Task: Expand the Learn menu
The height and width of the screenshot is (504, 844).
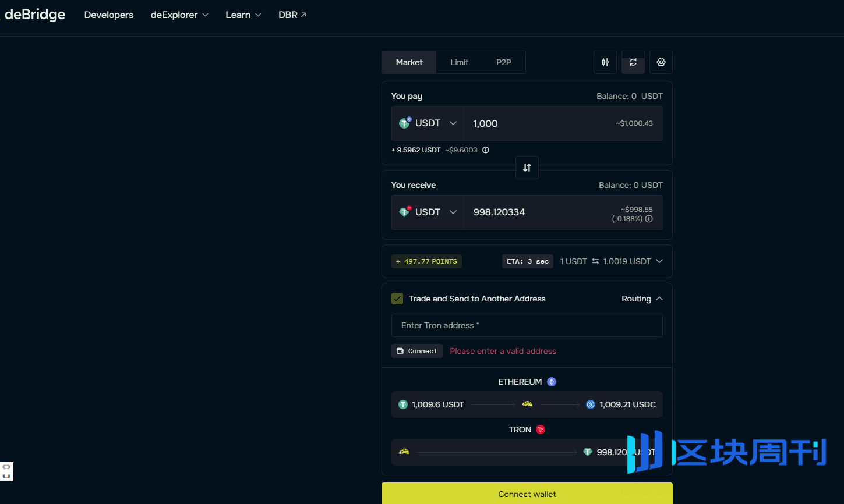Action: tap(243, 15)
